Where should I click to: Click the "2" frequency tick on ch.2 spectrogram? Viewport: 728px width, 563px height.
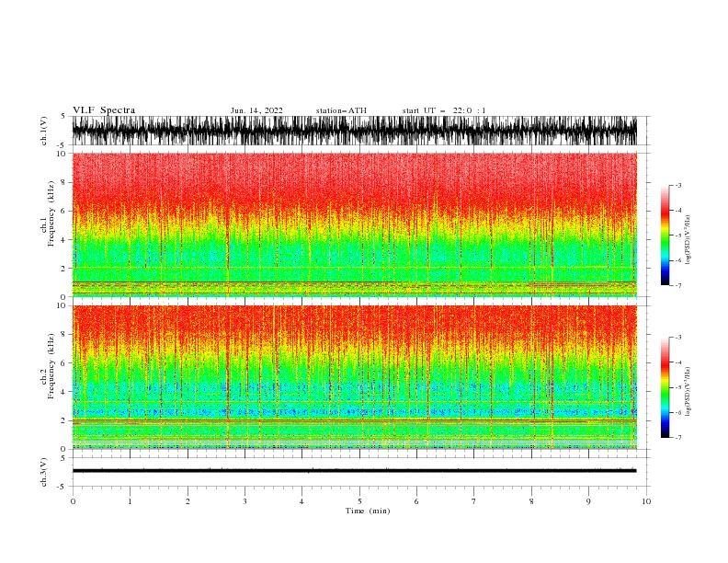pyautogui.click(x=64, y=420)
